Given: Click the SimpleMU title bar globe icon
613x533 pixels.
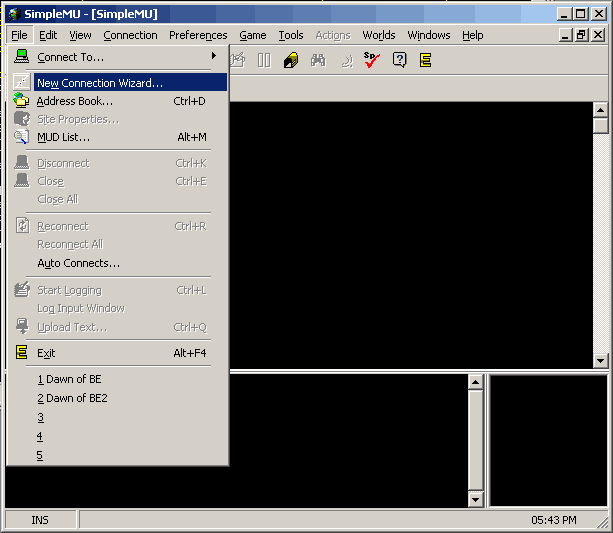Looking at the screenshot, I should 15,14.
